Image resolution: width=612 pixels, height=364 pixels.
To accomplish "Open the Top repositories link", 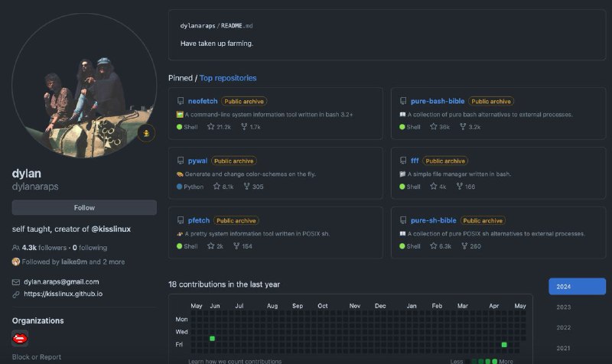I will click(x=228, y=78).
